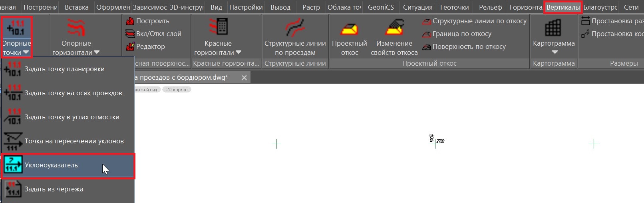Image resolution: width=644 pixels, height=203 pixels.
Task: Click Точка на пересечении уклонов icon
Action: click(x=12, y=141)
